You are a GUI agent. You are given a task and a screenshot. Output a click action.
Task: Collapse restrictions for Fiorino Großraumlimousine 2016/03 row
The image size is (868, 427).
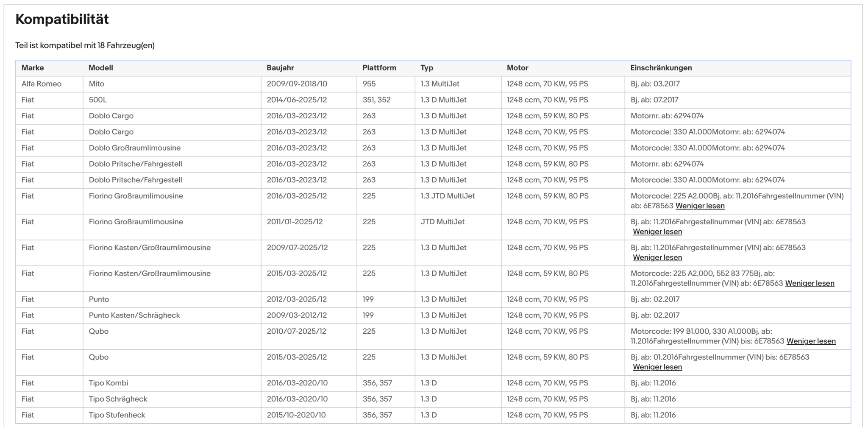[x=700, y=206]
